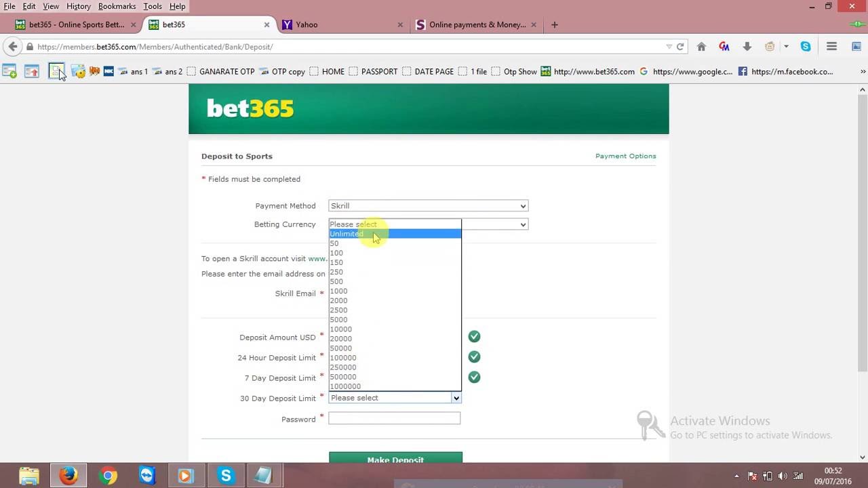Click the bet365 logo in header
Screen dimensions: 868x488
(x=250, y=108)
